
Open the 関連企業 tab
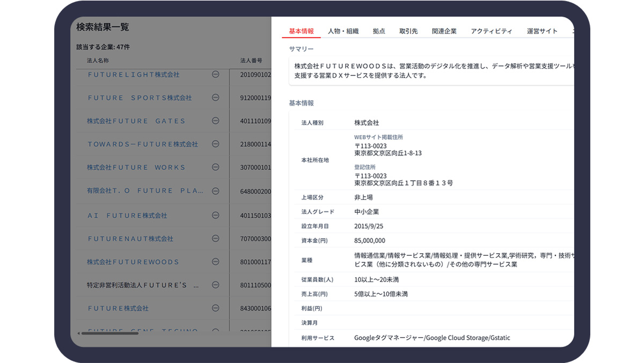[x=444, y=31]
